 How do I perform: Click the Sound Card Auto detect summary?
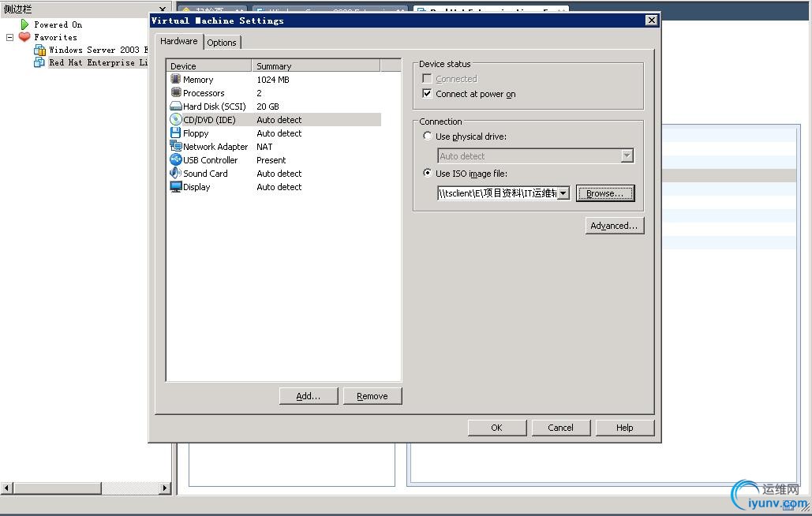(279, 174)
